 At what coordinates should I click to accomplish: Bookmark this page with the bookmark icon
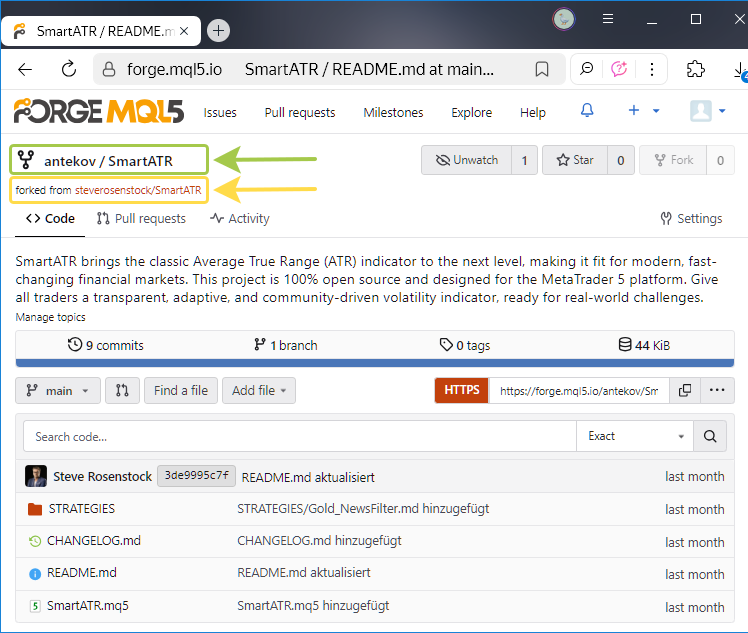pos(541,69)
